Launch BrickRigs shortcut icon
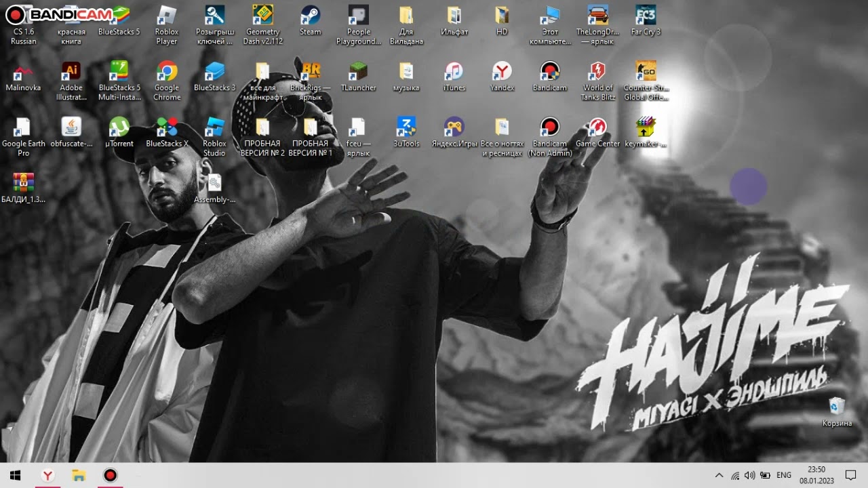 [x=311, y=81]
